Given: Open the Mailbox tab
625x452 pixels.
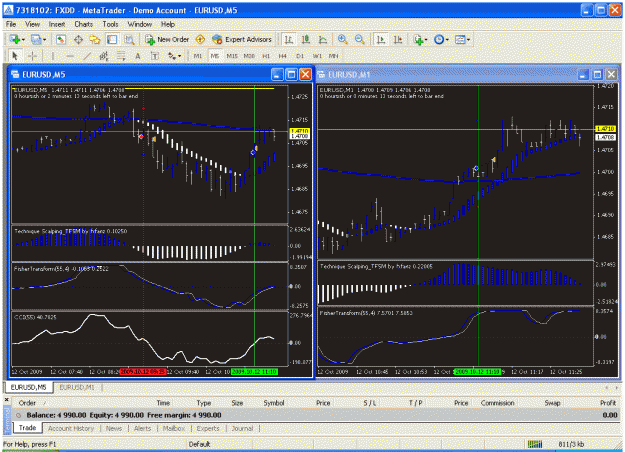Looking at the screenshot, I should tap(174, 428).
